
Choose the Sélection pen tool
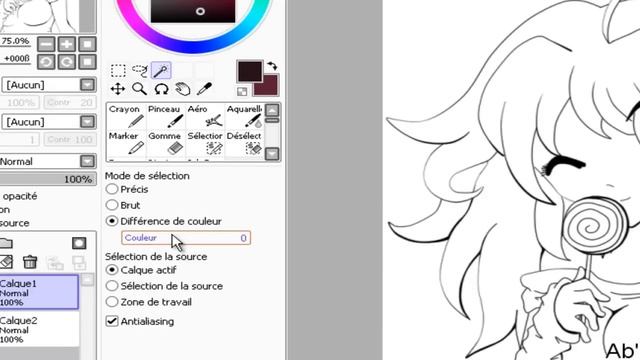pyautogui.click(x=204, y=143)
